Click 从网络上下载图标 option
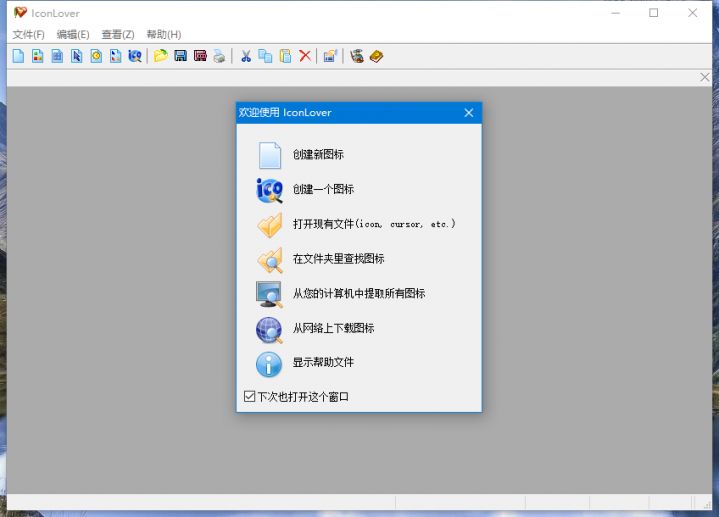Image resolution: width=719 pixels, height=517 pixels. pos(333,328)
